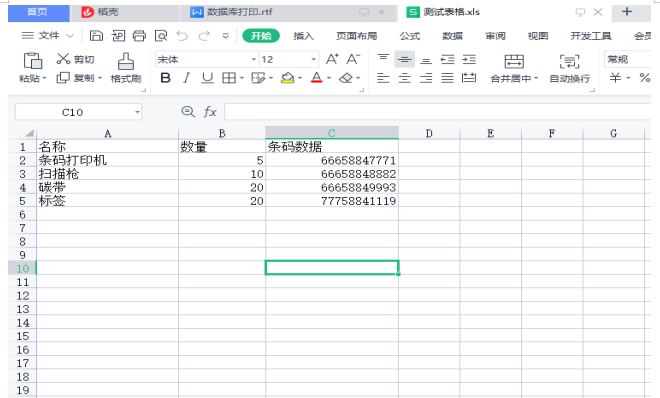This screenshot has width=660, height=398.
Task: Open number format dropdown 常规
Action: (x=627, y=59)
